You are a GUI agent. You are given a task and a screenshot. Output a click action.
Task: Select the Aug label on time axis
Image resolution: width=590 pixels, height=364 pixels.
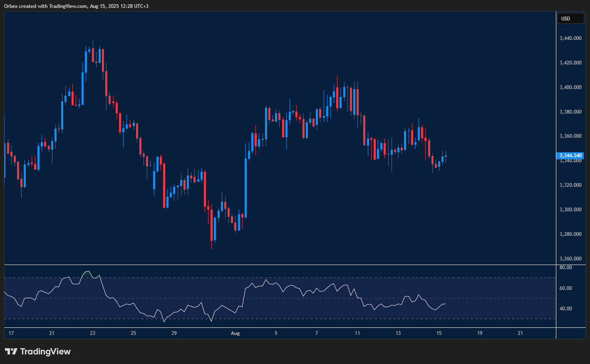pos(235,333)
